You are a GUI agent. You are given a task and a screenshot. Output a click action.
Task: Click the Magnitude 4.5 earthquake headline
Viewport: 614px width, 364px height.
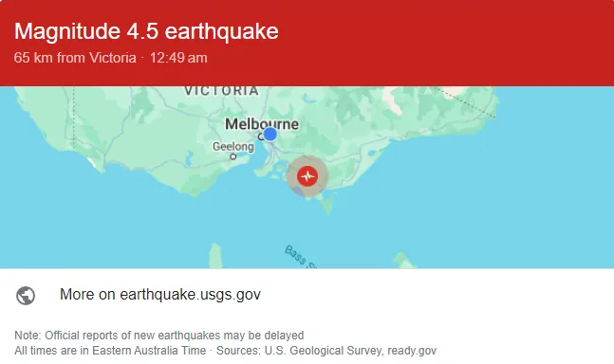coord(146,31)
